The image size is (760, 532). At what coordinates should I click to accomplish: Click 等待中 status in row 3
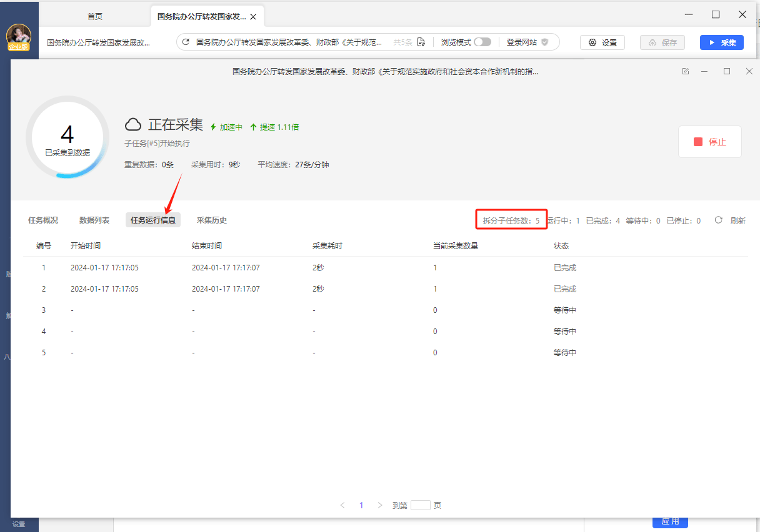pos(565,310)
